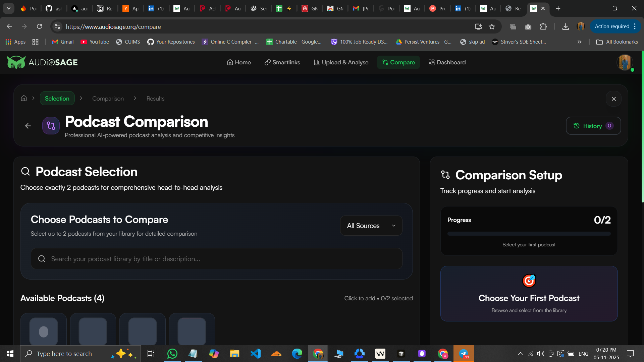Open the breadcrumb home icon
644x362 pixels.
[x=23, y=98]
